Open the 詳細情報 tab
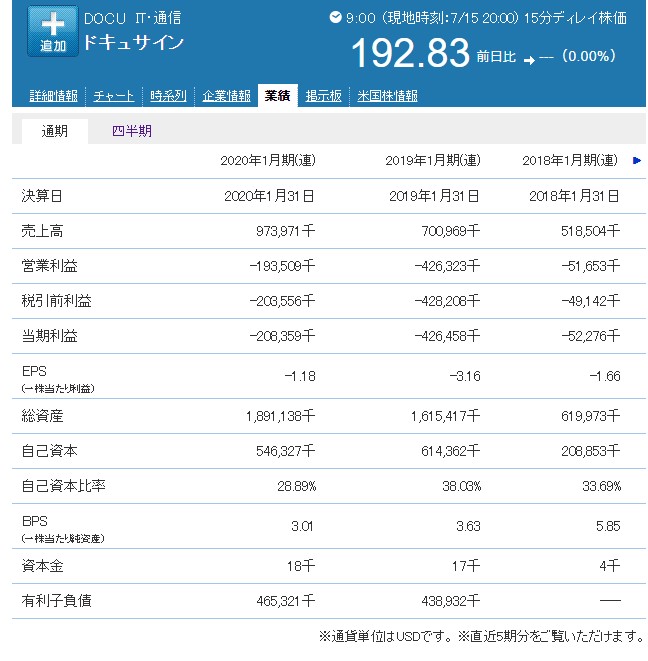The width and height of the screenshot is (648, 661). [54, 96]
